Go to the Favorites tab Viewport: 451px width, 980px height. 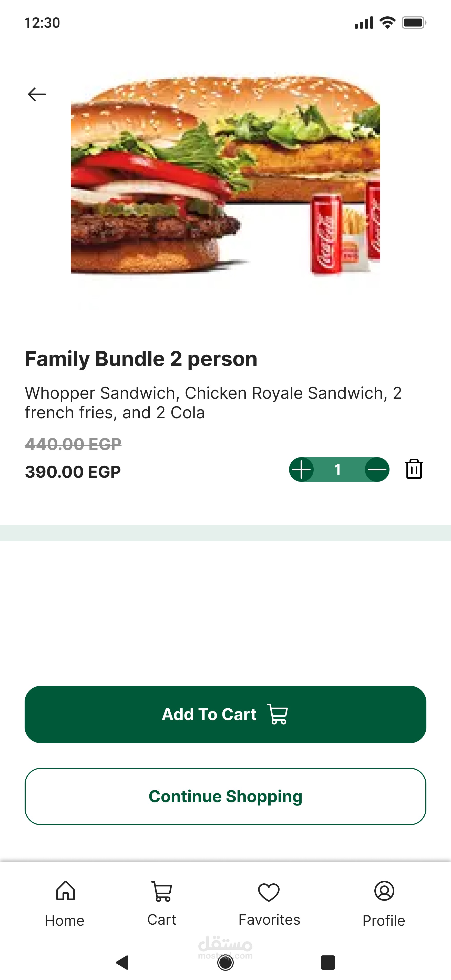pos(269,903)
